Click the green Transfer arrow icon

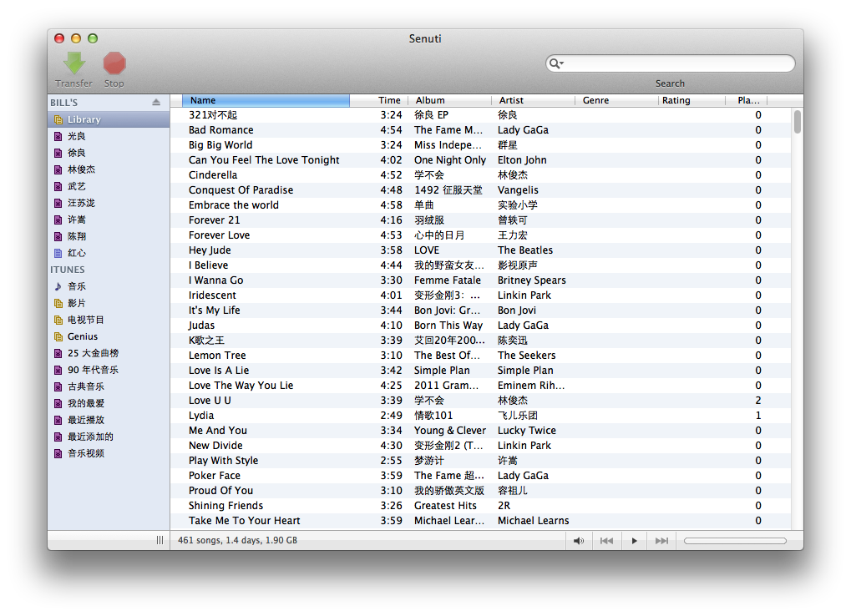tap(74, 63)
